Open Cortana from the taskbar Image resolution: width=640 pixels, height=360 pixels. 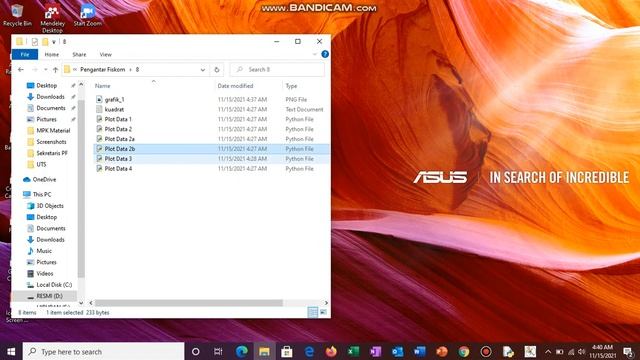[196, 351]
